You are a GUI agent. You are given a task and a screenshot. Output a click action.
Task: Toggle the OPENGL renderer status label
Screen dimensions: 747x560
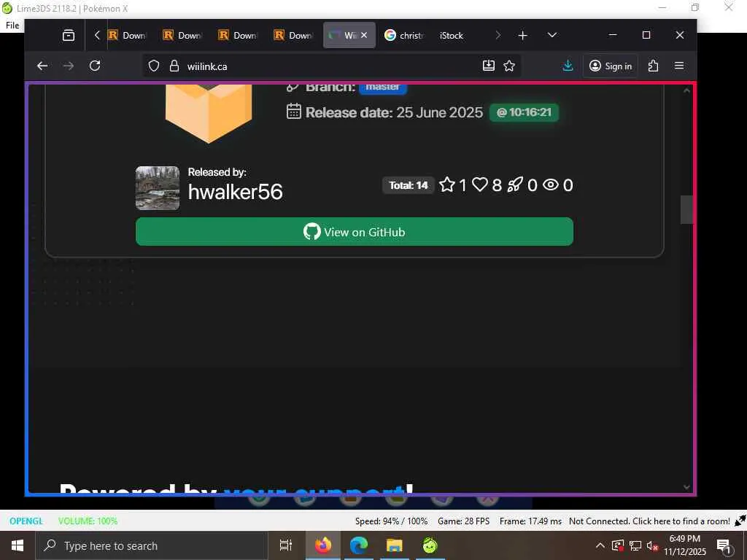point(26,521)
